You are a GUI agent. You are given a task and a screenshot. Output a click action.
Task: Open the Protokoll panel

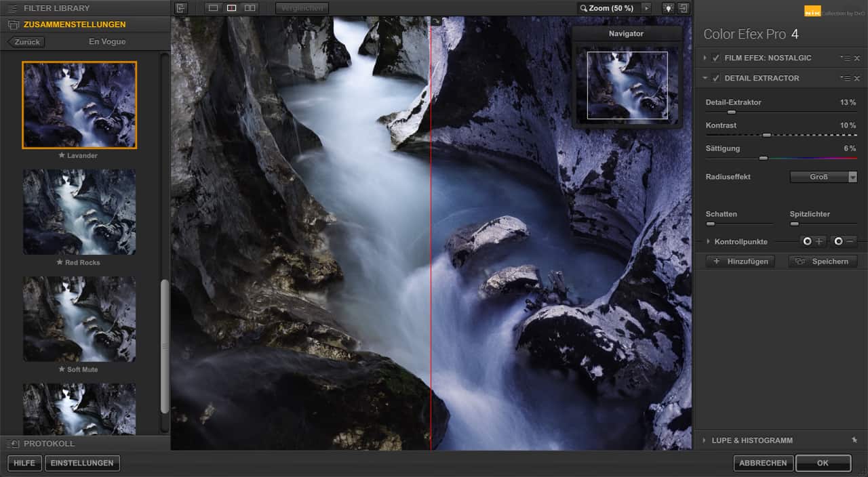[x=49, y=444]
